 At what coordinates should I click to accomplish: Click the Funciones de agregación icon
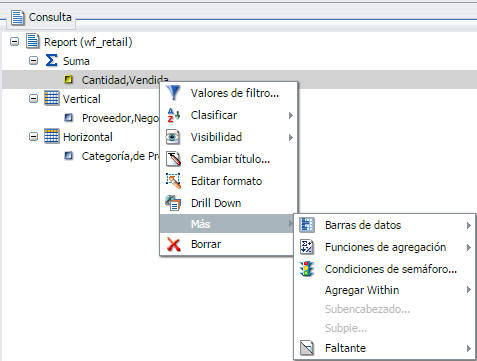(x=307, y=247)
